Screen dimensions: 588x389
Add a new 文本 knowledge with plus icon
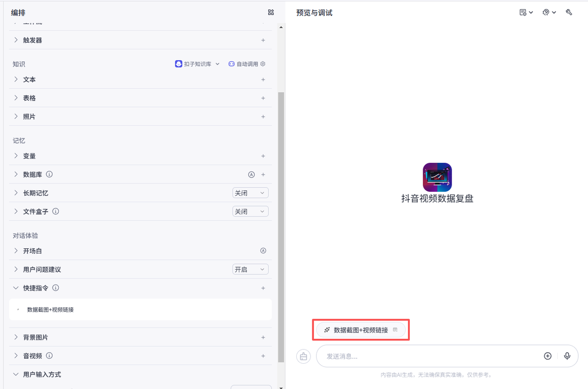(x=263, y=80)
